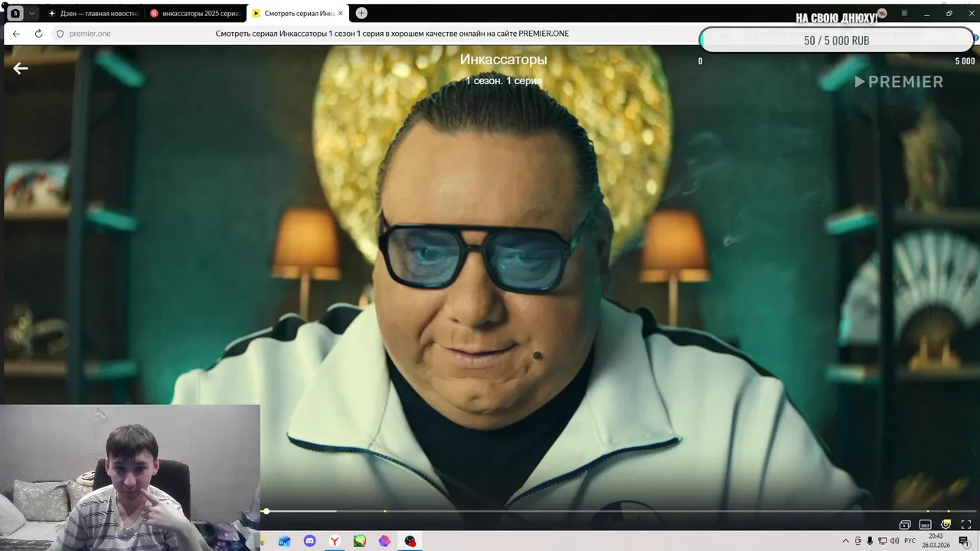Click the 1 сезон. 1 серия label
Image resolution: width=980 pixels, height=551 pixels.
point(504,80)
